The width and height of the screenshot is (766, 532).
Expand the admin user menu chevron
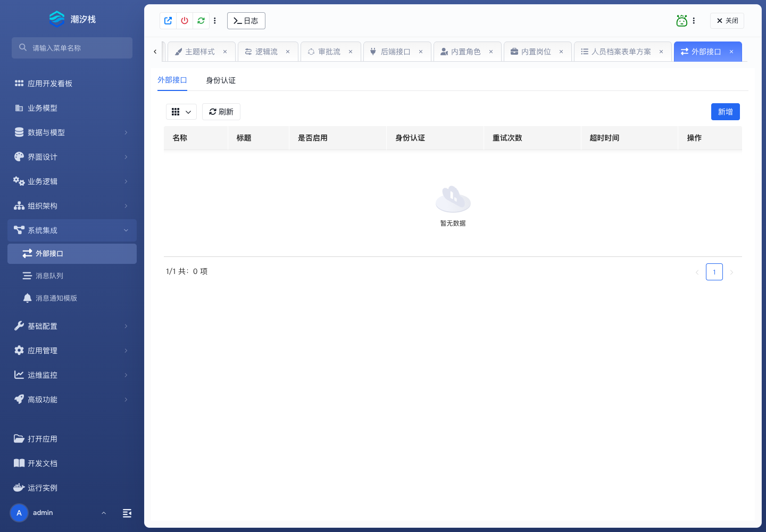(104, 513)
